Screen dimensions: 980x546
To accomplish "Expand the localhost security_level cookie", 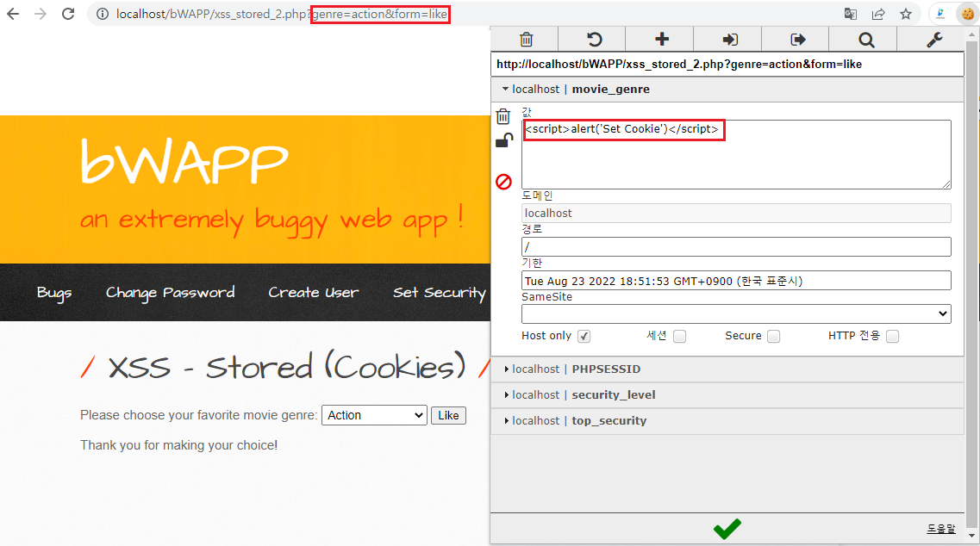I will (x=727, y=394).
